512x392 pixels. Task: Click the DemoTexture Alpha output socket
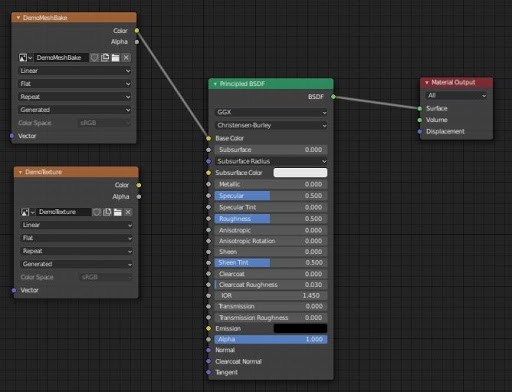tap(139, 197)
